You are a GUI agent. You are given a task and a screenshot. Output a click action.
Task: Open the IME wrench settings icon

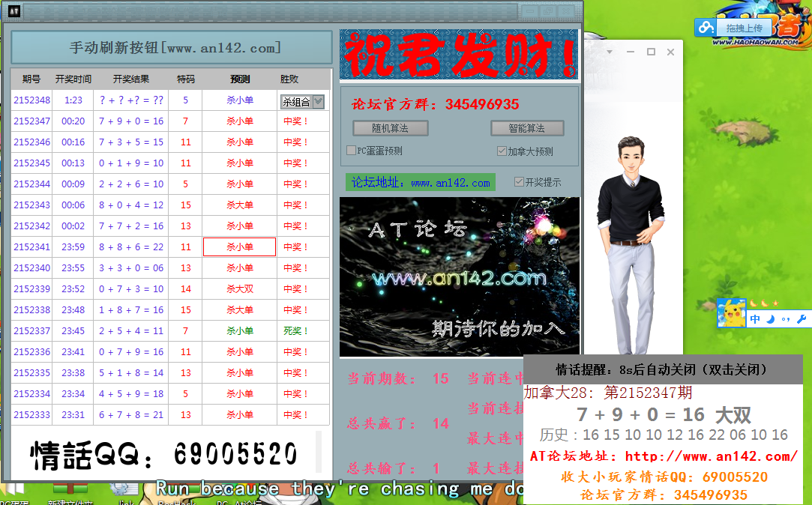tap(800, 319)
